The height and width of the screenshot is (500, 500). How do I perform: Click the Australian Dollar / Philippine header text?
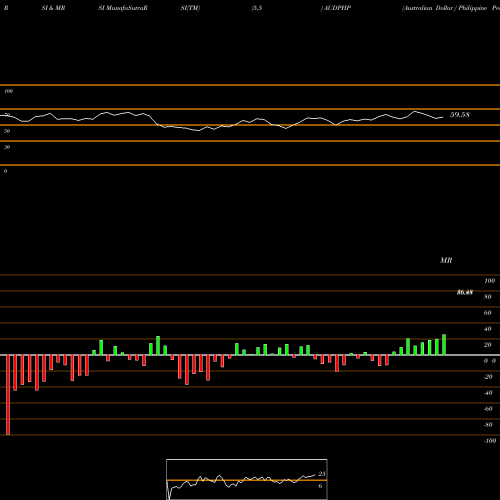click(x=445, y=8)
